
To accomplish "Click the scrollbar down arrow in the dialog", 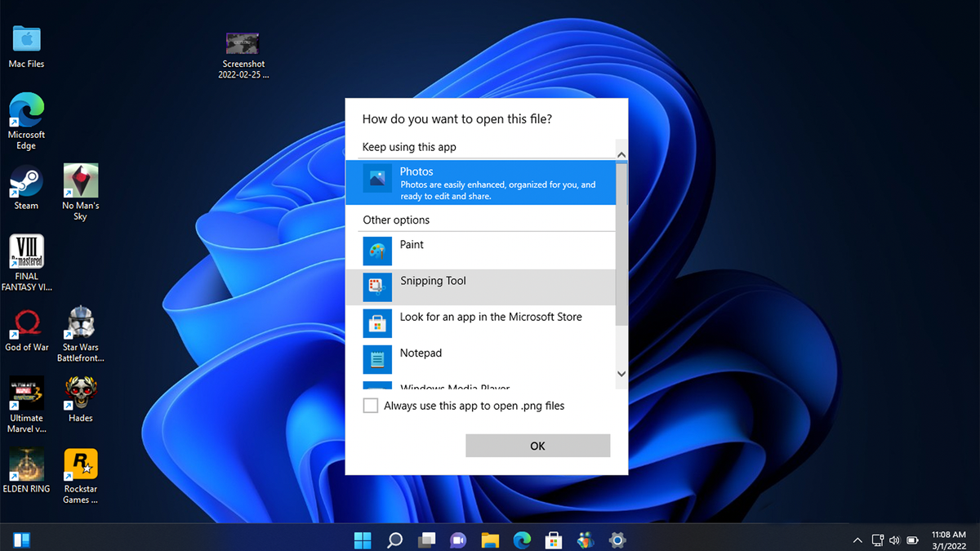I will 621,372.
